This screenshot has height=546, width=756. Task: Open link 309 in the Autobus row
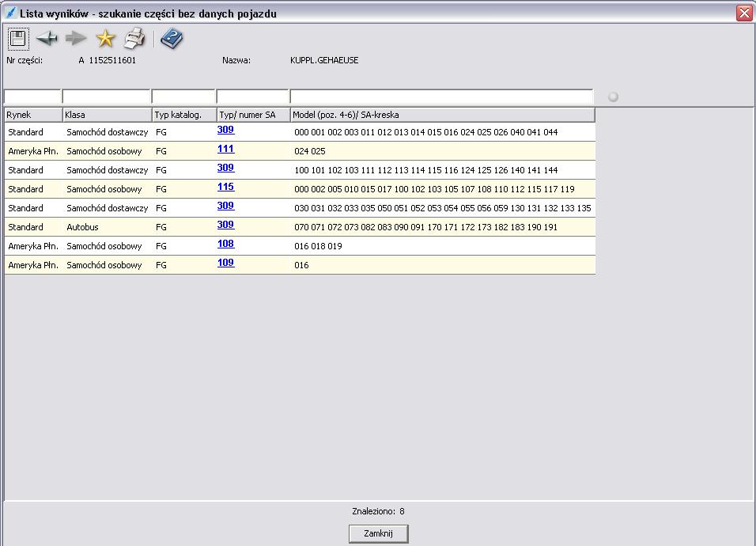[x=225, y=226]
